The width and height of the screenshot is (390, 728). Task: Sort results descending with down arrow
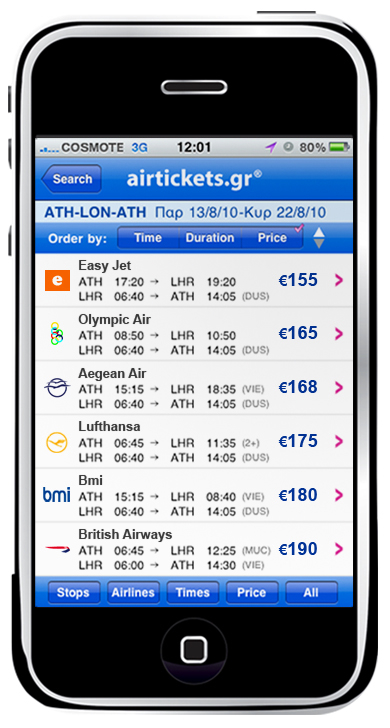click(x=318, y=243)
